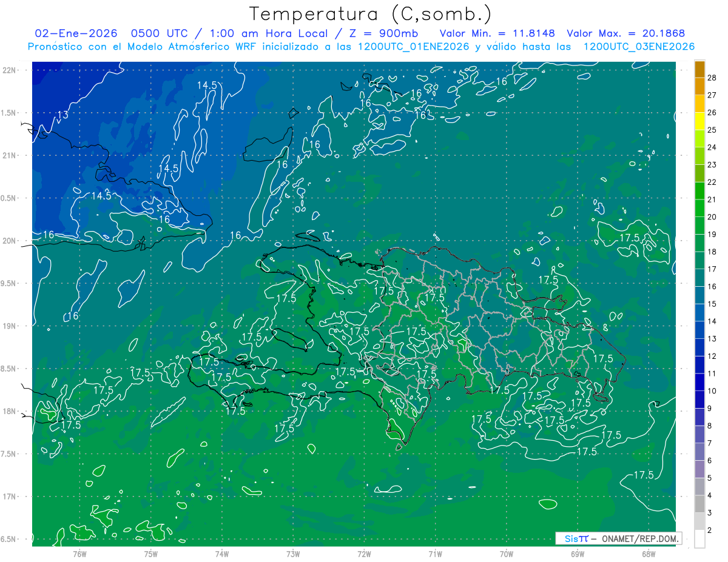The height and width of the screenshot is (562, 728).
Task: Click the 69W longitude axis label
Action: pyautogui.click(x=578, y=554)
